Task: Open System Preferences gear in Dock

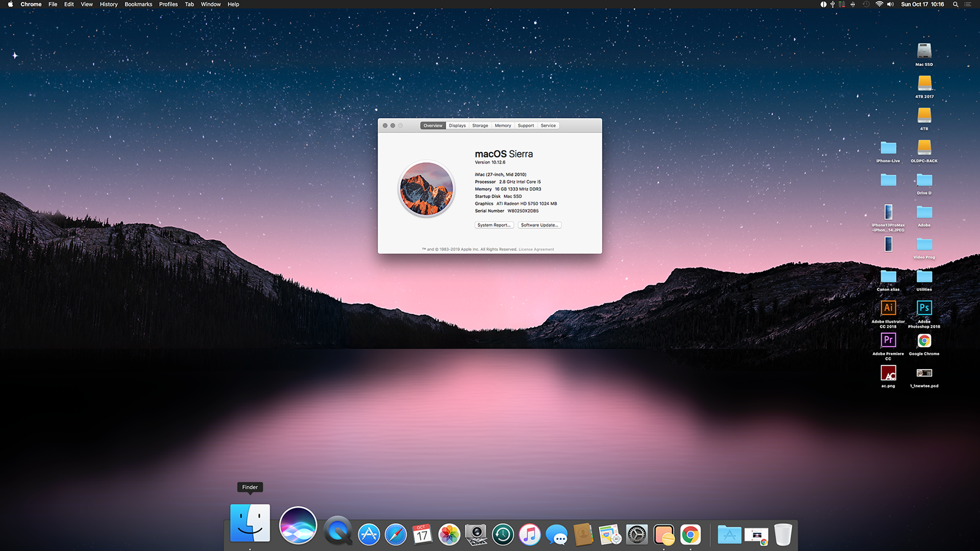Action: (637, 534)
